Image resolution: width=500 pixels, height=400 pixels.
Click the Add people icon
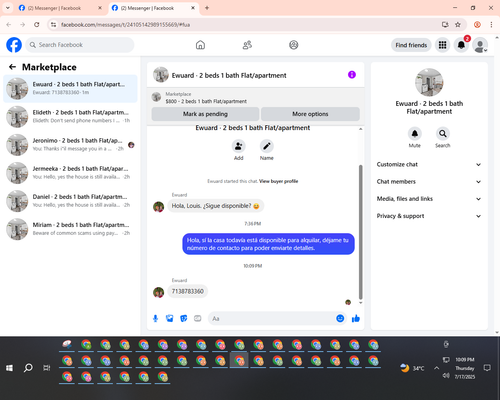click(x=239, y=146)
